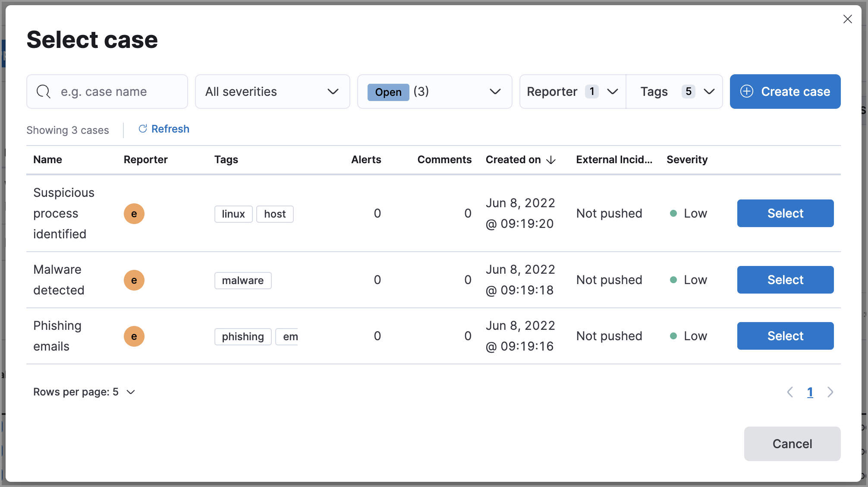Click the search magnifier icon
The width and height of the screenshot is (868, 487).
(x=43, y=92)
